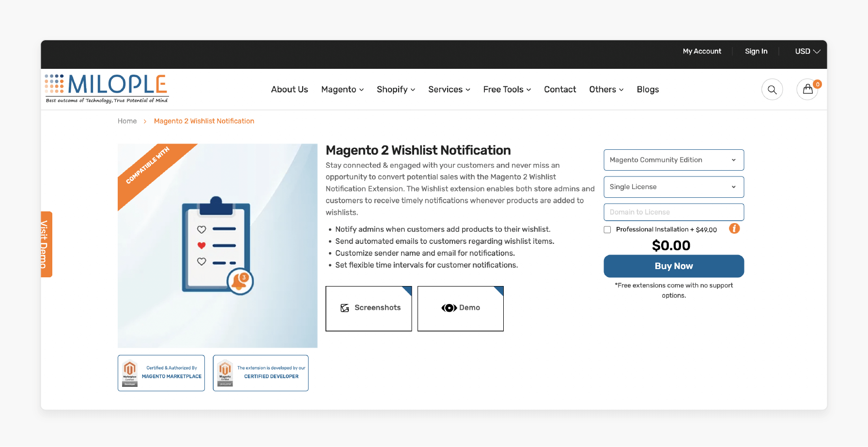Screen dimensions: 868x447
Task: Expand the Magento navigation menu
Action: pos(342,90)
